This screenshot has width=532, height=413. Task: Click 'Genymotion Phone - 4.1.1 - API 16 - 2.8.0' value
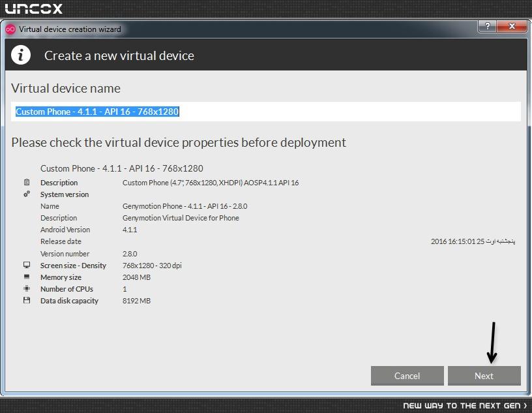point(185,206)
